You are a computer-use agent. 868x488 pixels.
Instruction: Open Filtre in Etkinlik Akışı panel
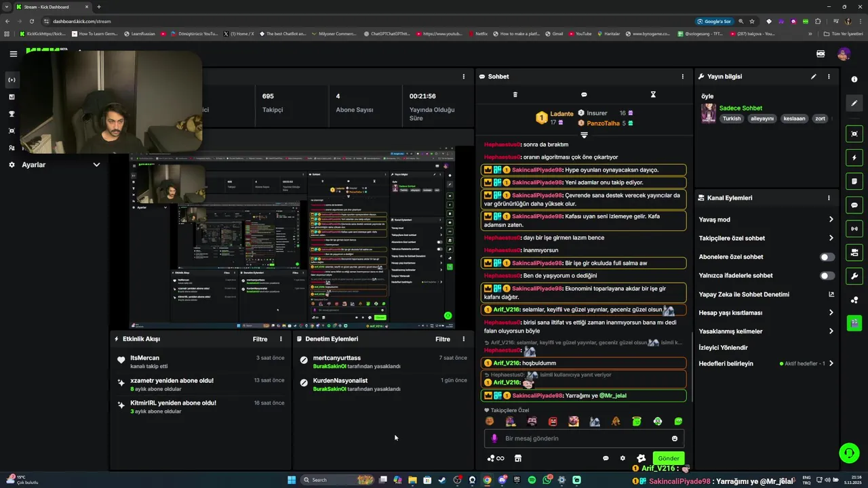coord(260,339)
